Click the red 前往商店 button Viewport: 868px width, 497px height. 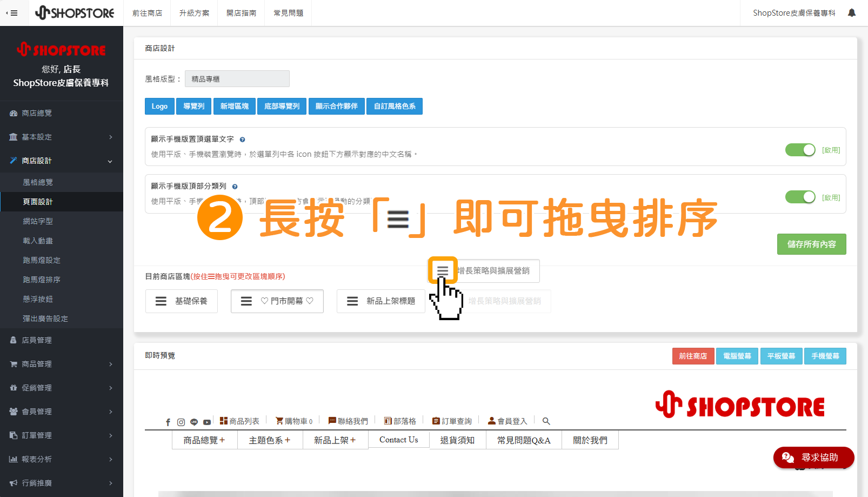point(693,356)
